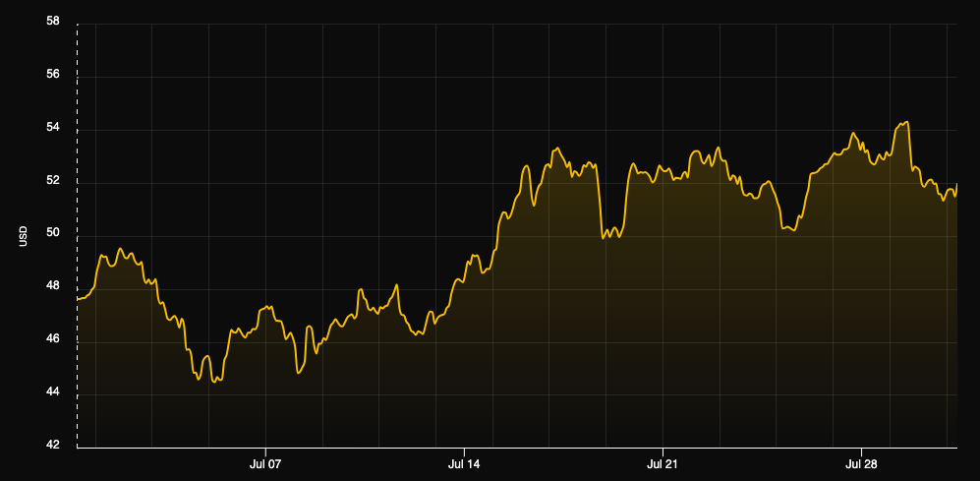Click the sharp dip to 50 just before Jul 21

click(x=605, y=237)
